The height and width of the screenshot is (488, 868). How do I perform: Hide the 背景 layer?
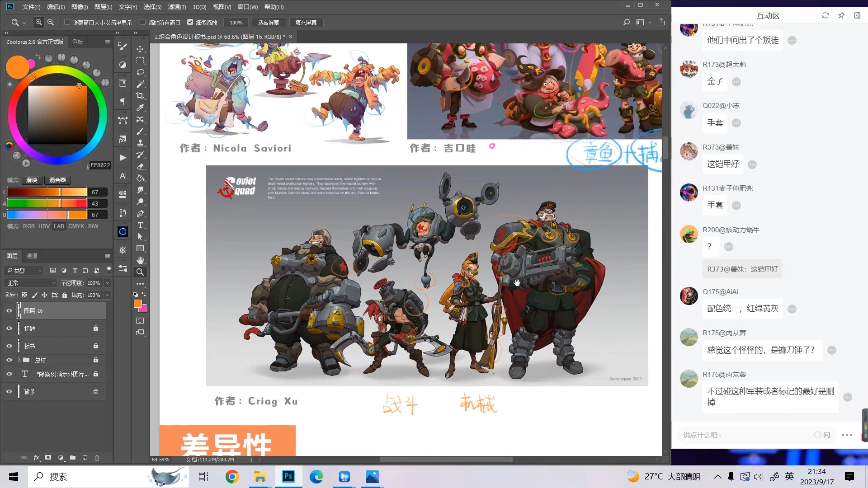click(x=9, y=392)
